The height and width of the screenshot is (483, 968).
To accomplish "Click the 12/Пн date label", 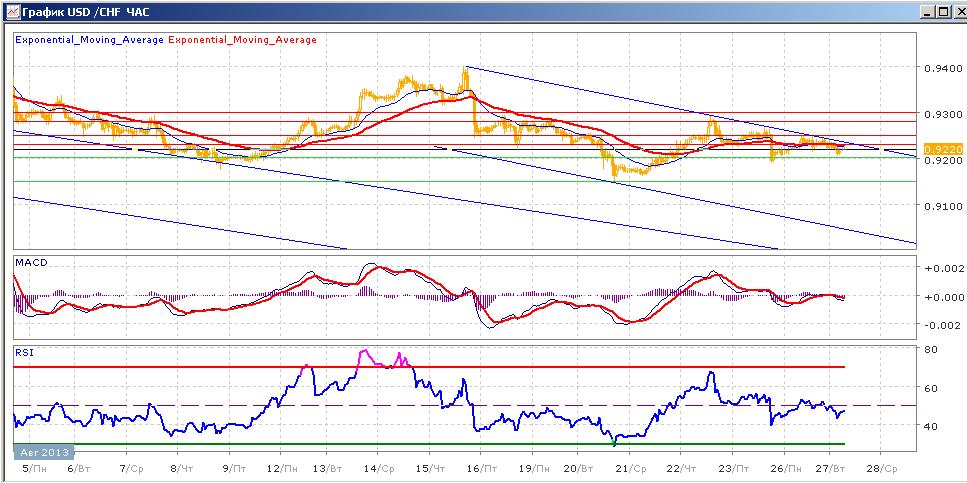I will (x=283, y=468).
